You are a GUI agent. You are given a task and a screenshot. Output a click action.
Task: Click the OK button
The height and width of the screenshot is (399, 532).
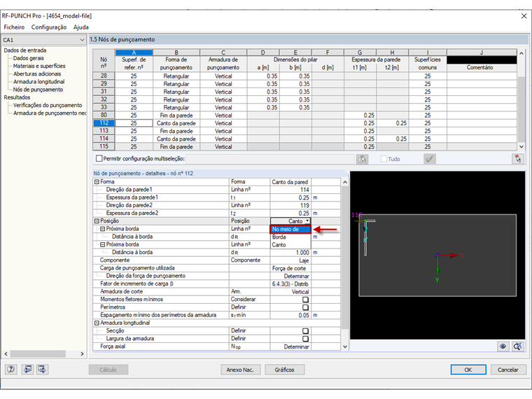coord(468,370)
